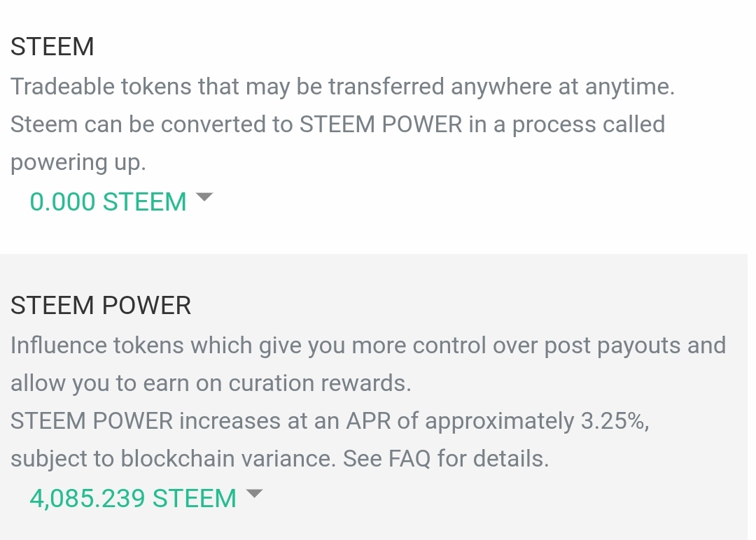Click the 'powering up.' text
Viewport: 756px width, 540px height.
[78, 162]
